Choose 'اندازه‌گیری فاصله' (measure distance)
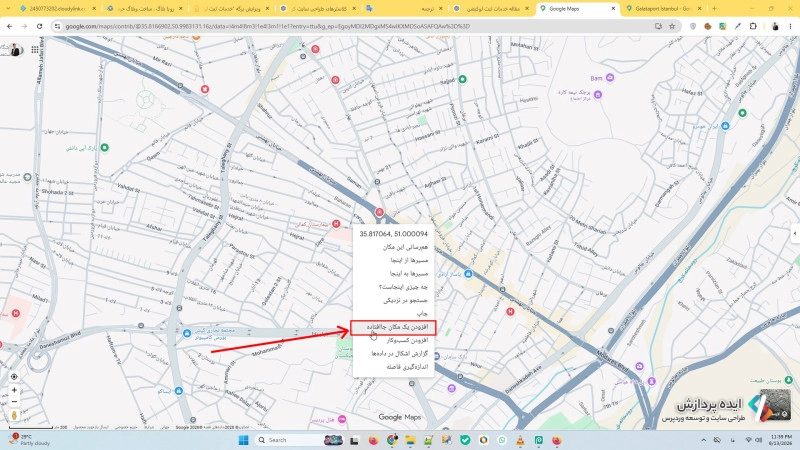This screenshot has width=800, height=450. pos(393,367)
